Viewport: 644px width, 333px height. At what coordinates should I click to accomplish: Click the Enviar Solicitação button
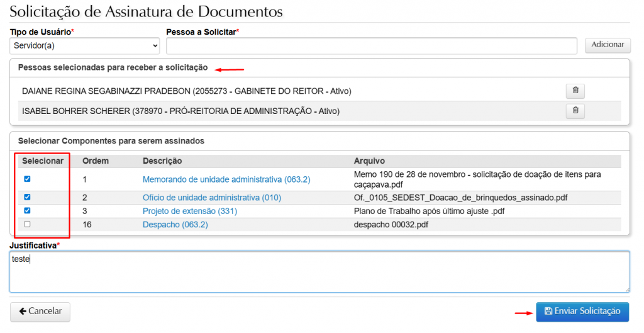click(582, 312)
